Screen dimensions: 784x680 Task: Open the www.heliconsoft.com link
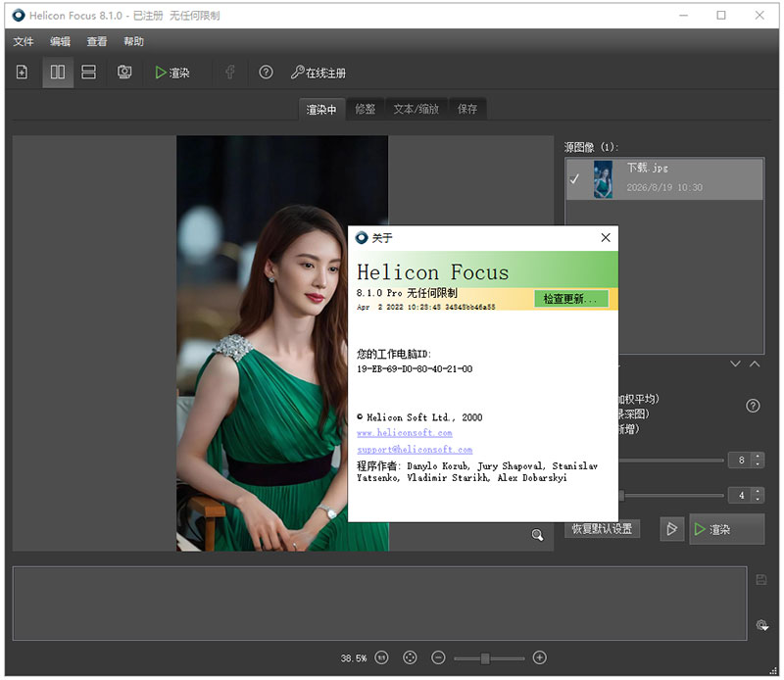[x=405, y=433]
